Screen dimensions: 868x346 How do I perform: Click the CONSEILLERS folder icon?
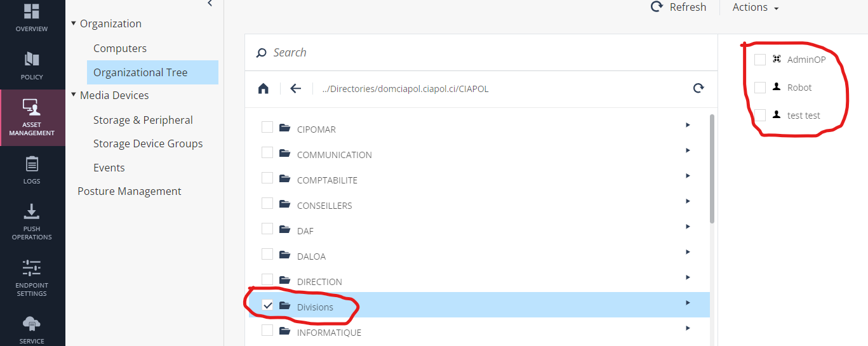tap(285, 204)
